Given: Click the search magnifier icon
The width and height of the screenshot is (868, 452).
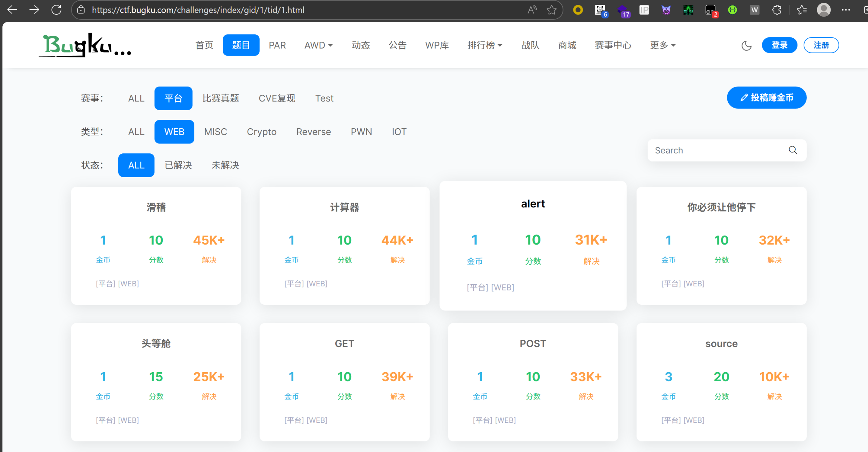Looking at the screenshot, I should [793, 150].
